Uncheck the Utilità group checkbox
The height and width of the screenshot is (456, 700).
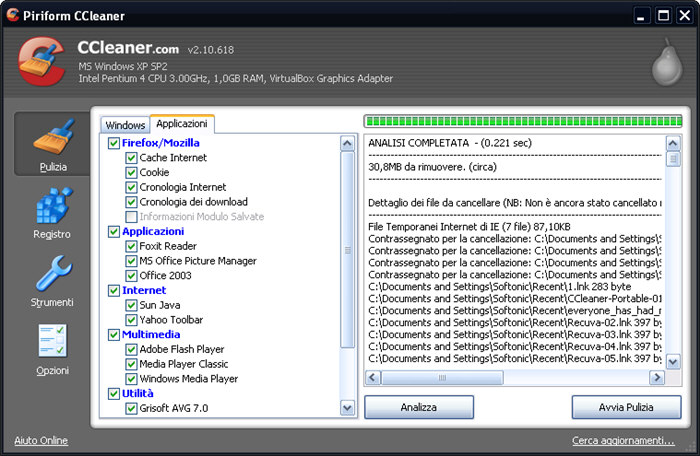click(113, 393)
